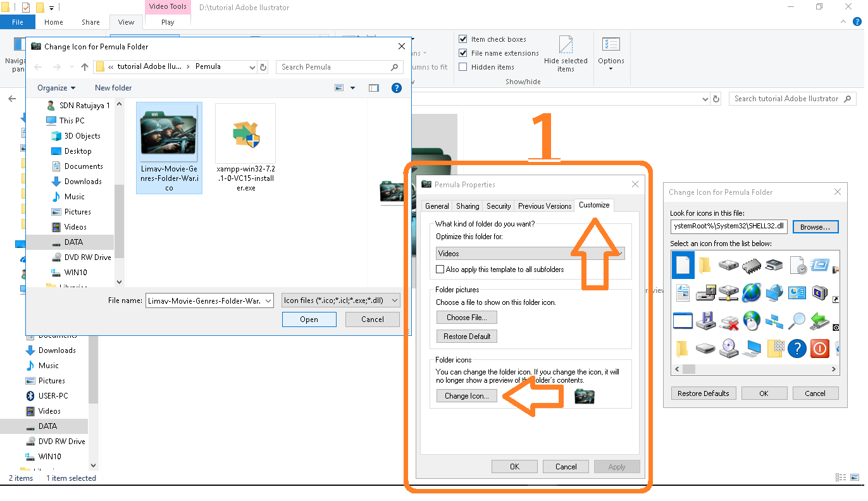Viewport: 868px width, 501px height.
Task: Open the Icon files type filter dropdown
Action: coord(341,301)
